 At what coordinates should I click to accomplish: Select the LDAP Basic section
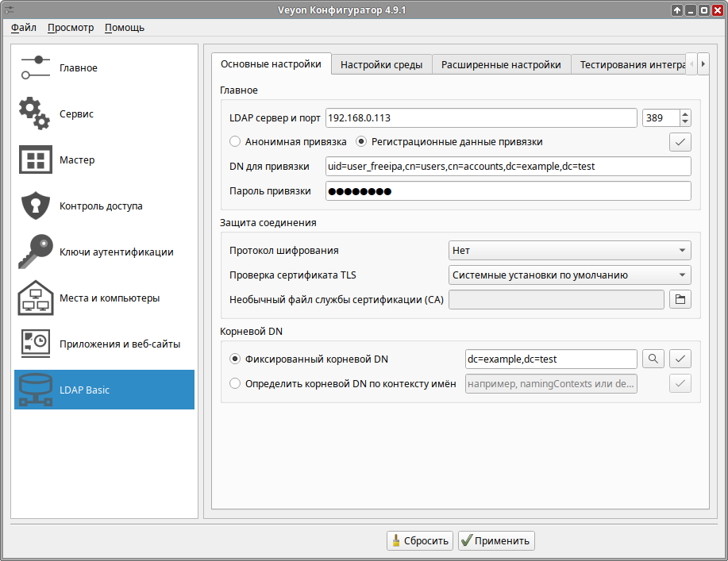pos(104,390)
